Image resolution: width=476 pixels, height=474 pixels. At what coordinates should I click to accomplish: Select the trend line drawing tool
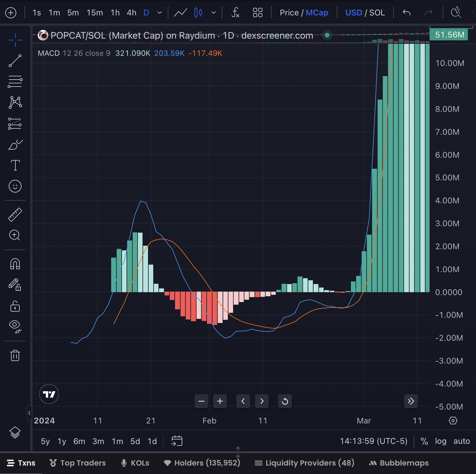15,61
